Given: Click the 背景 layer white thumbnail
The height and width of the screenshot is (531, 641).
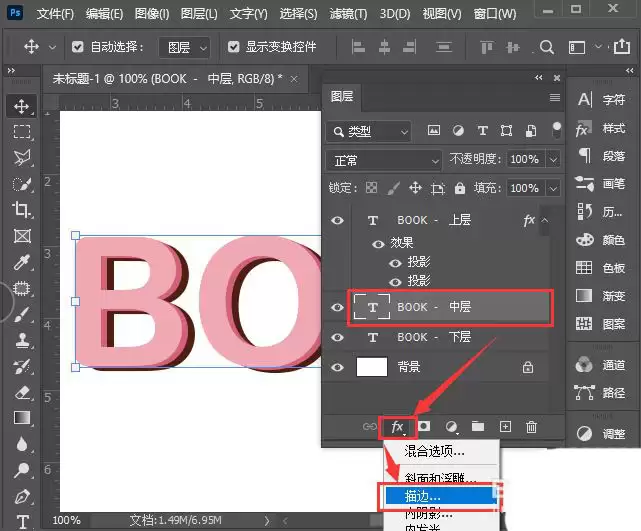Looking at the screenshot, I should tap(372, 367).
